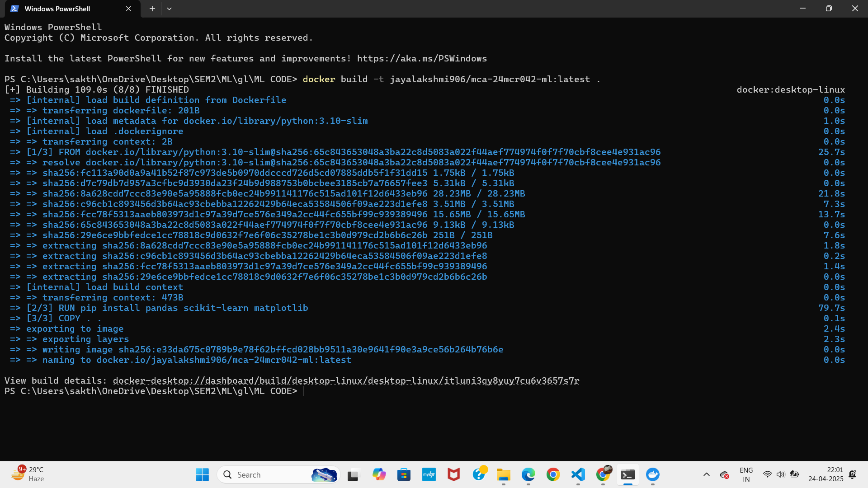Switch the ENG IN input language
The width and height of the screenshot is (868, 488).
[746, 475]
